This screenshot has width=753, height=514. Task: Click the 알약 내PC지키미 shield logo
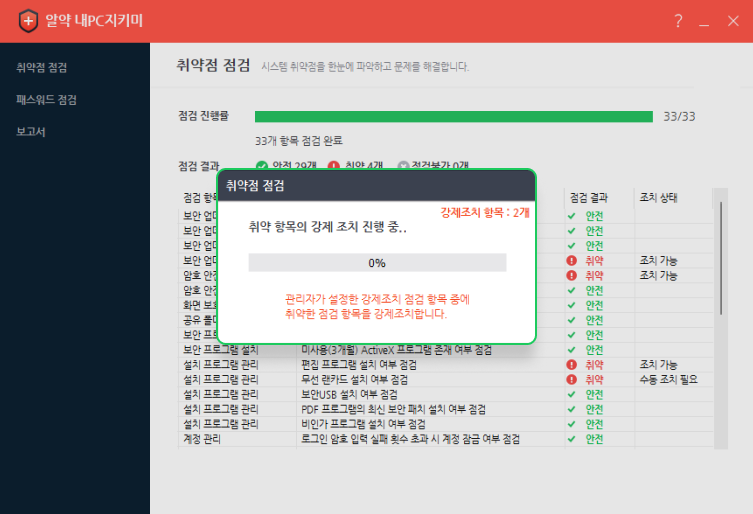28,21
